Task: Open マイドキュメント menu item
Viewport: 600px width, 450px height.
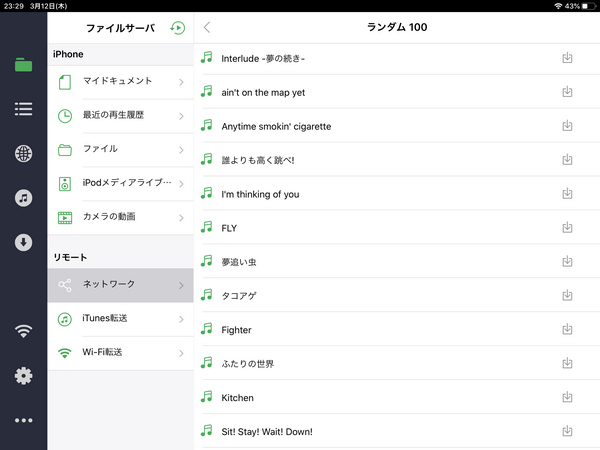Action: 121,82
